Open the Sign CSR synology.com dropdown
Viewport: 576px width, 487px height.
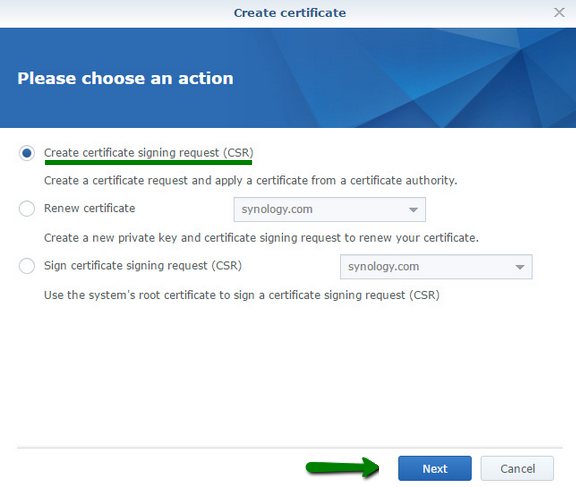pyautogui.click(x=436, y=267)
